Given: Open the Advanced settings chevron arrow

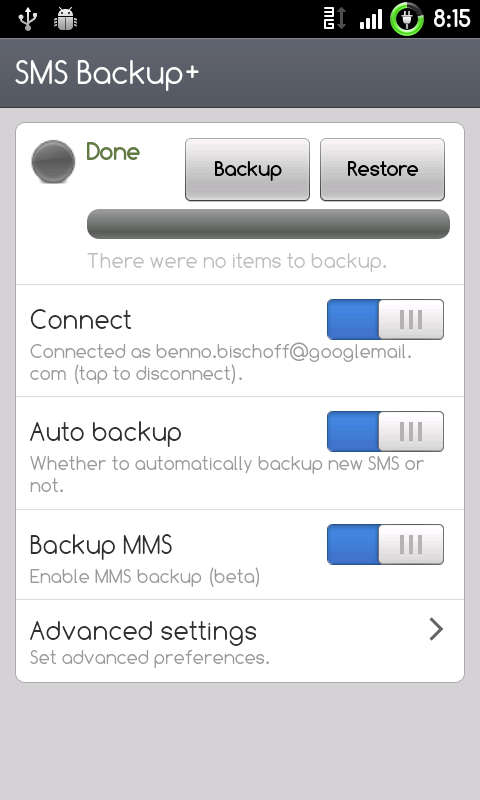Looking at the screenshot, I should [x=436, y=630].
